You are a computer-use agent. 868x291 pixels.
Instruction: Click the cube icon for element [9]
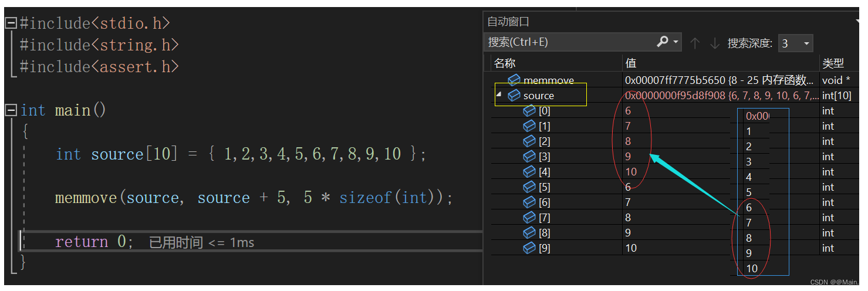click(x=529, y=248)
